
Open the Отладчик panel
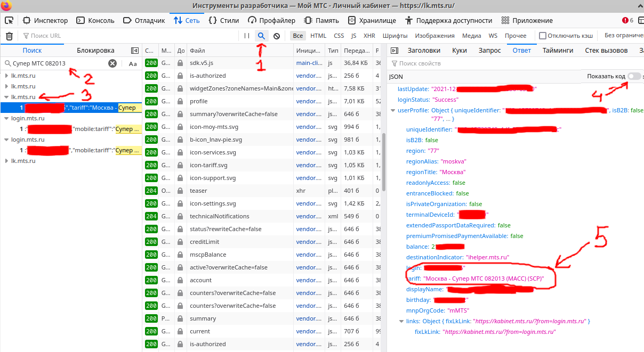click(144, 20)
